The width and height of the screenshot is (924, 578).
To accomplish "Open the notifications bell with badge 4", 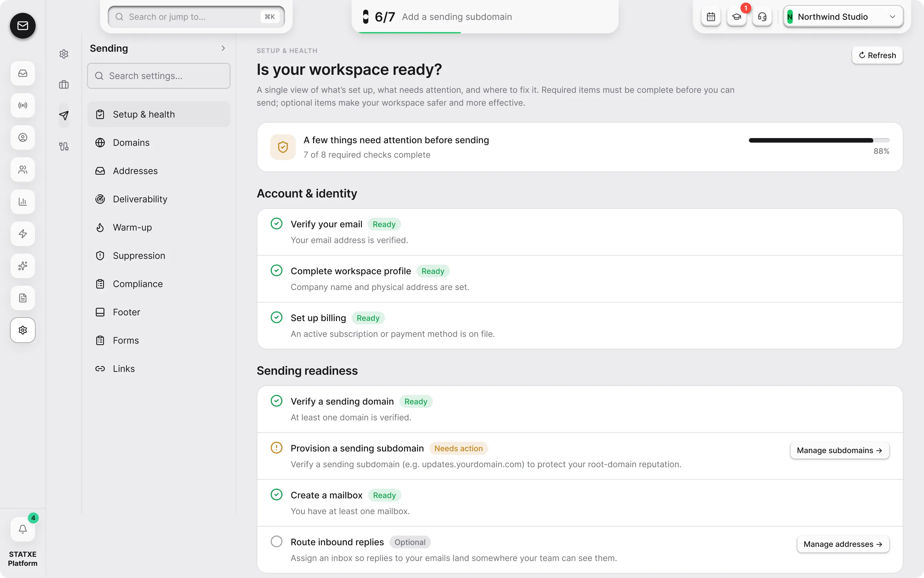I will point(23,529).
